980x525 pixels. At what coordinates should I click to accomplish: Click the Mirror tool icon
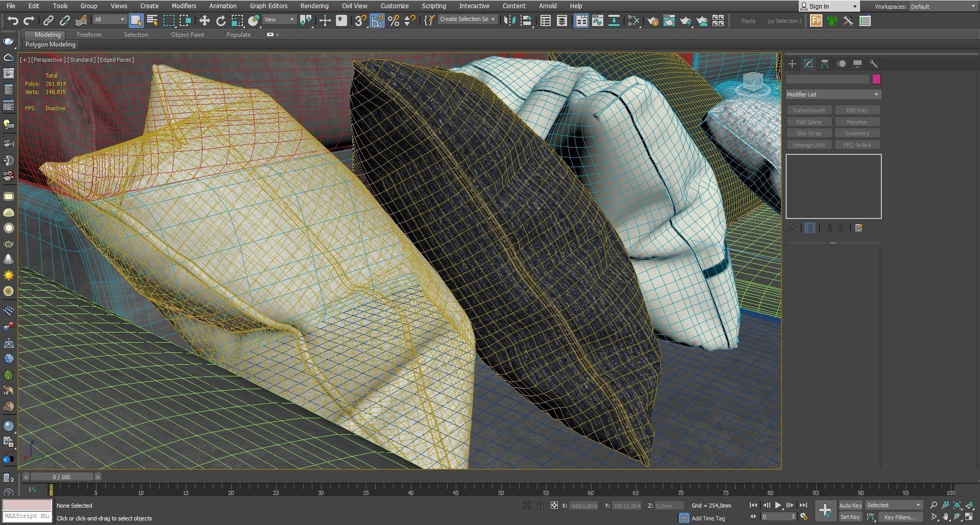point(509,20)
